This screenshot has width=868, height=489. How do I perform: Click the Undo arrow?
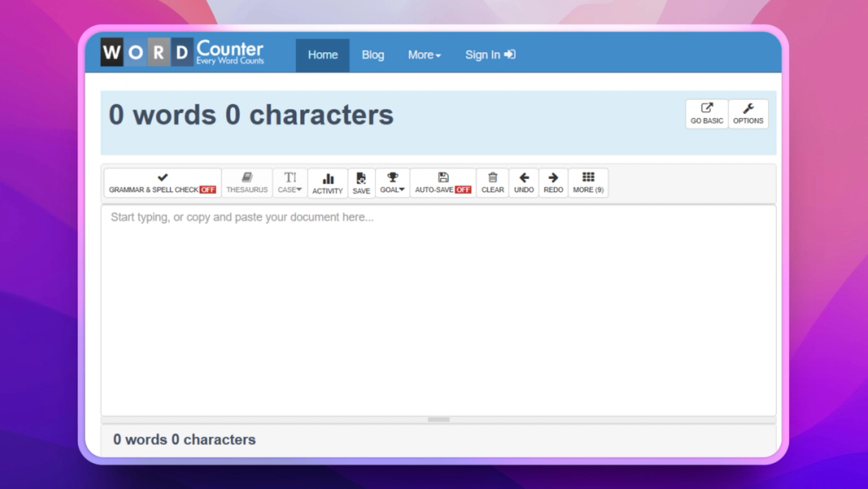coord(523,182)
